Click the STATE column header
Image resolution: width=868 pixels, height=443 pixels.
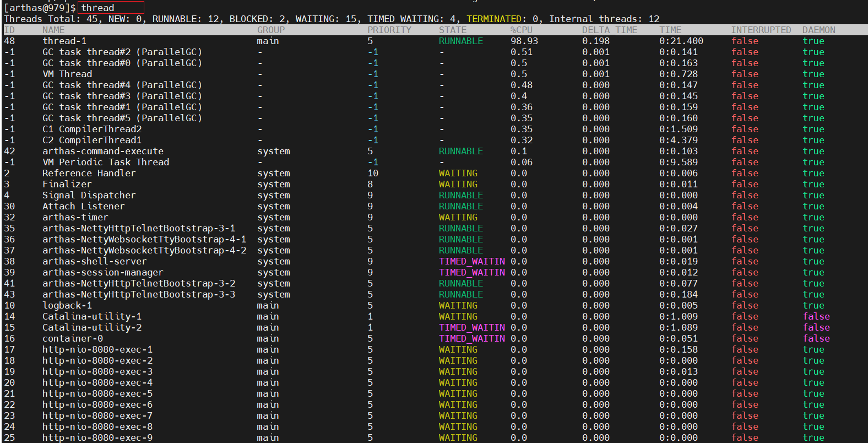click(x=452, y=30)
